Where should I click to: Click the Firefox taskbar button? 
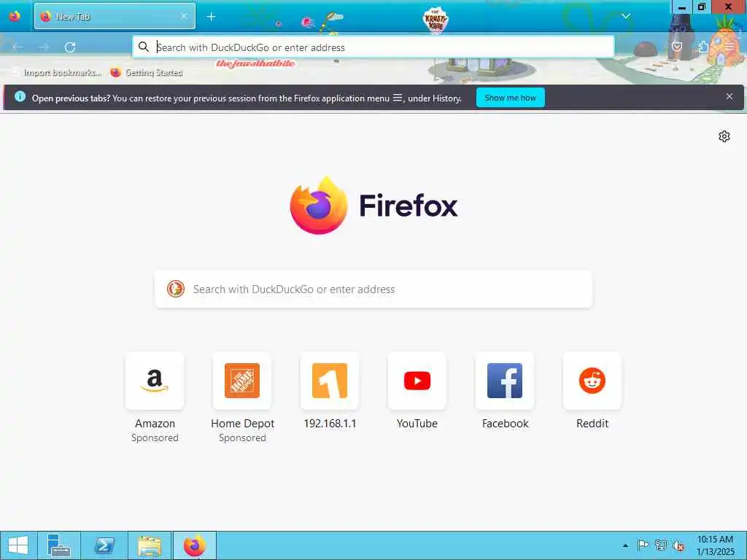pyautogui.click(x=194, y=545)
